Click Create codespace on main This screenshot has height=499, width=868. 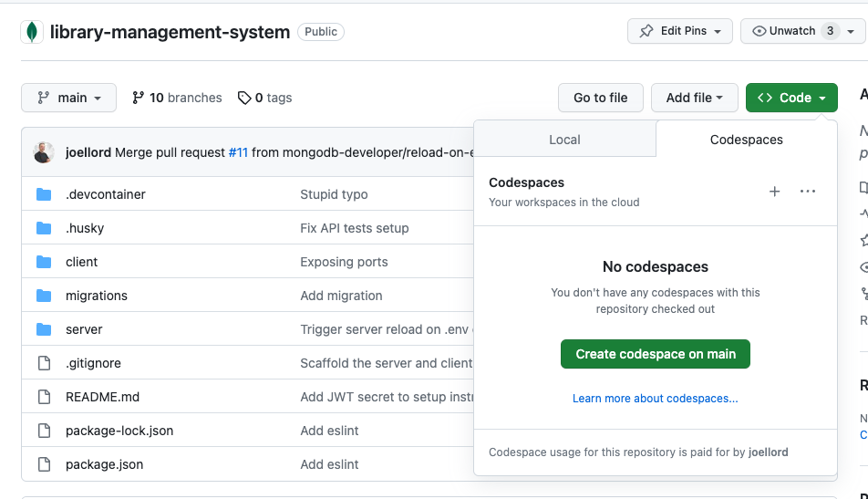click(x=656, y=354)
